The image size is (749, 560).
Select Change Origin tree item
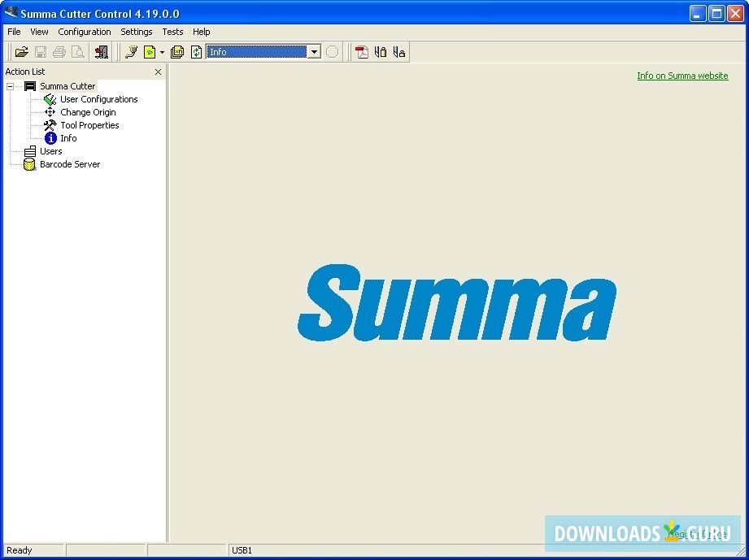88,112
